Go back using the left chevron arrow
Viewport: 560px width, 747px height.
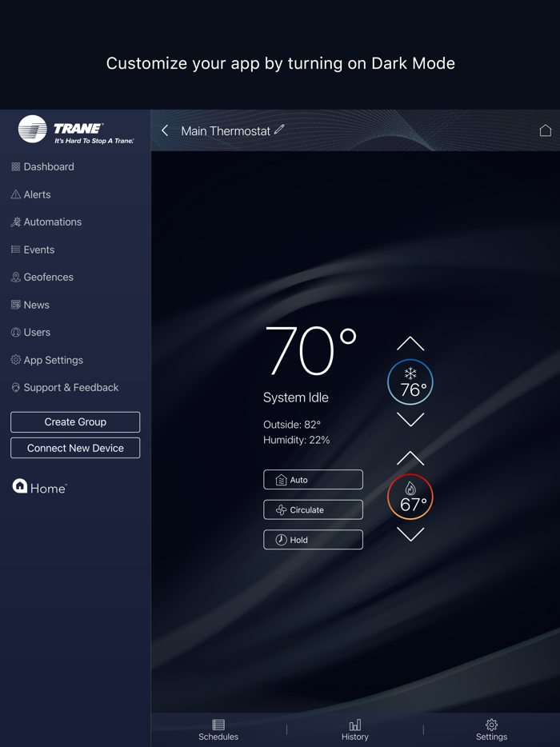pyautogui.click(x=165, y=130)
